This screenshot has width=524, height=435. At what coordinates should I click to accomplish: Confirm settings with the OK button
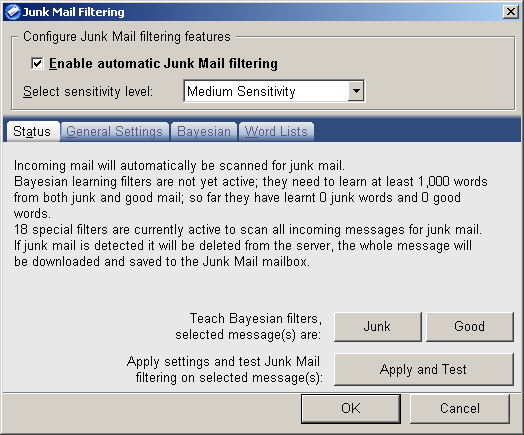tap(351, 409)
